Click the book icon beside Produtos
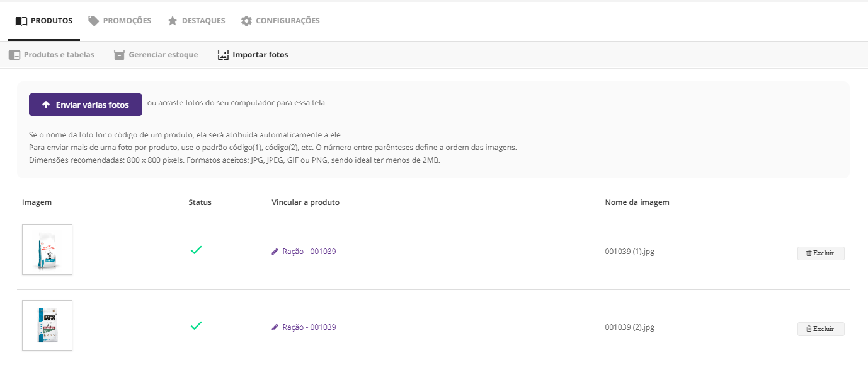 point(21,21)
